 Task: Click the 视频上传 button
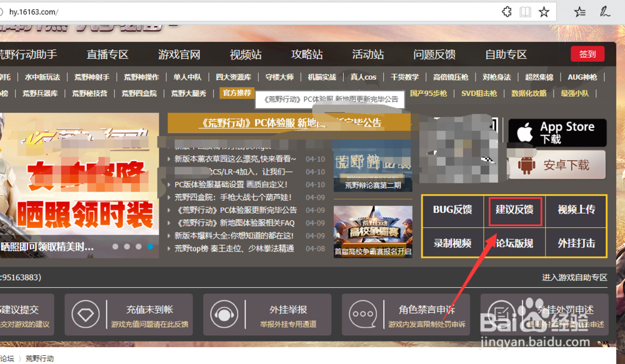[x=576, y=210]
